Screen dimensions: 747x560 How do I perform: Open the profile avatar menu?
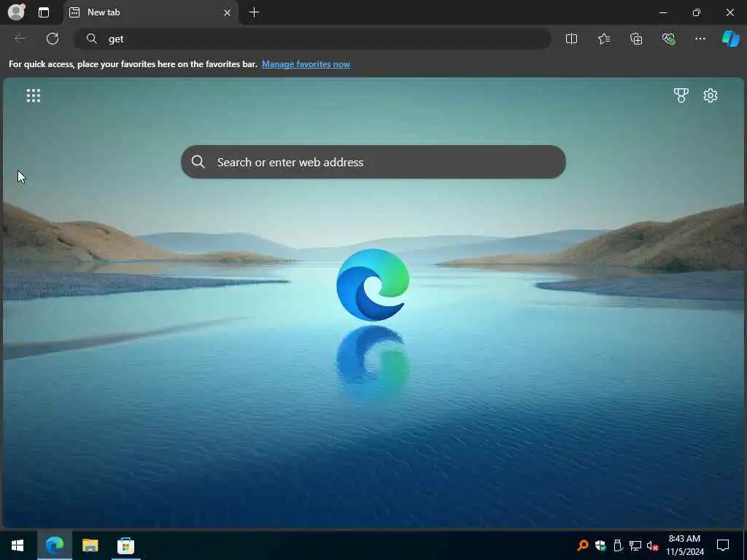[16, 12]
